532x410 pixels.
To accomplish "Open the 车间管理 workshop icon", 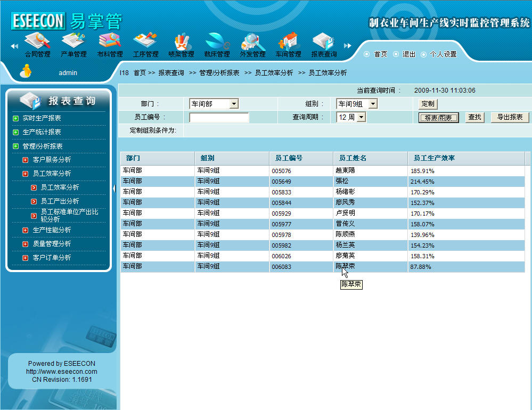I will point(288,42).
